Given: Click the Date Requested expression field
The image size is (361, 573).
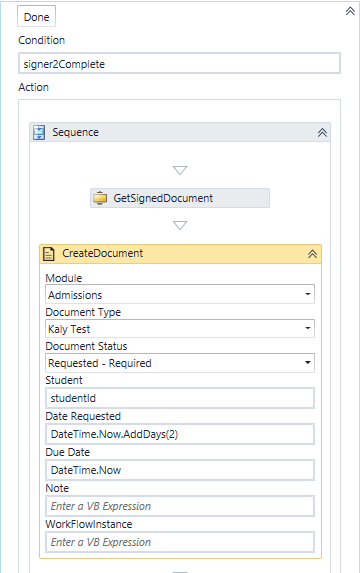Looking at the screenshot, I should point(180,434).
